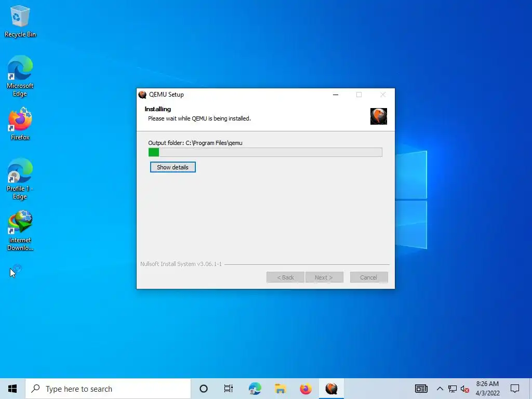Open the network status tray icon
Screen dimensions: 532x399
tap(453, 389)
